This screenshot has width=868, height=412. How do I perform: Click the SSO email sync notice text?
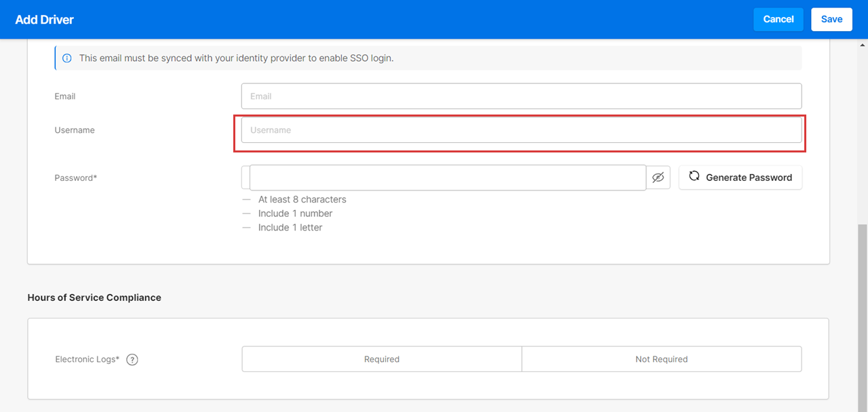tap(237, 58)
